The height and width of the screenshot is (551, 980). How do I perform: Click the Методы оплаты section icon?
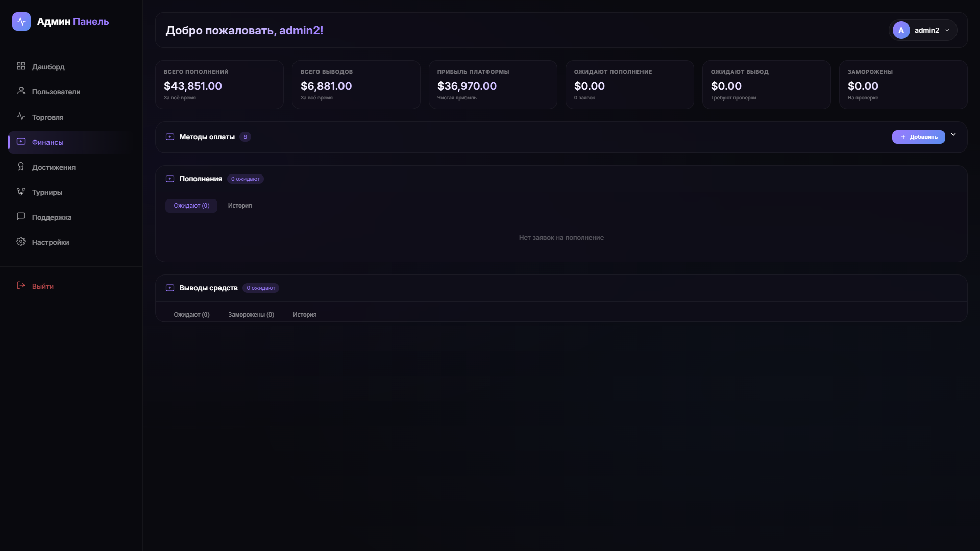tap(170, 137)
